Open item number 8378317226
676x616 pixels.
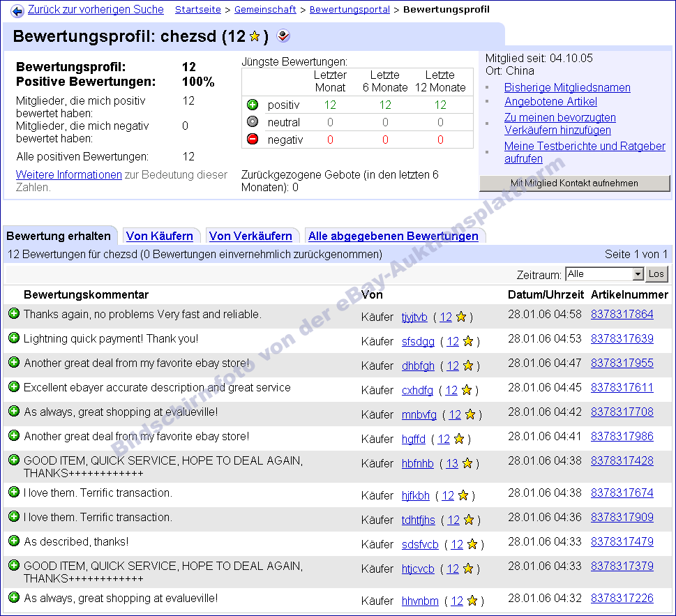click(x=622, y=599)
